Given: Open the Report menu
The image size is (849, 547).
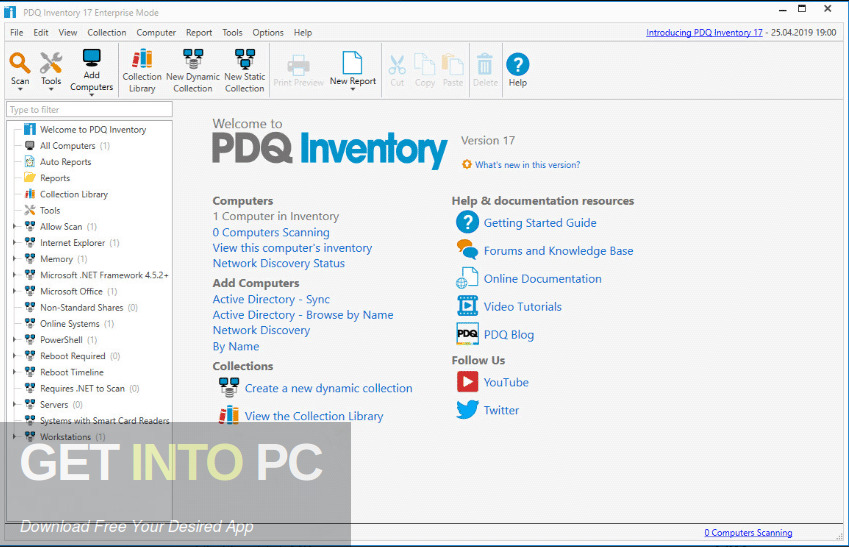Looking at the screenshot, I should tap(199, 32).
